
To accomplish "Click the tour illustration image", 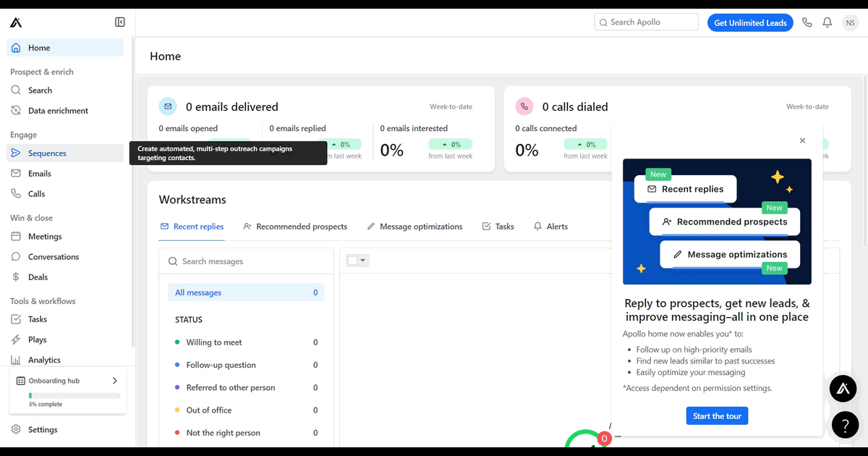I will pos(717,221).
